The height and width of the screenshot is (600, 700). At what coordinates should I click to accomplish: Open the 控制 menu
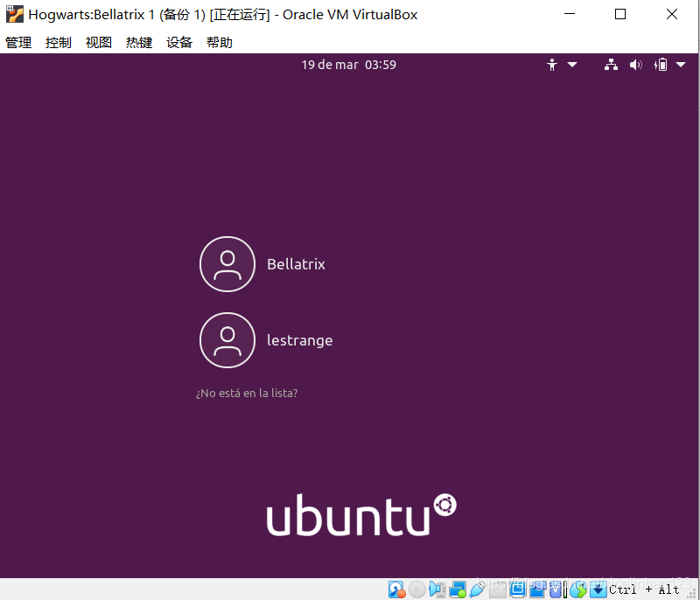click(59, 42)
